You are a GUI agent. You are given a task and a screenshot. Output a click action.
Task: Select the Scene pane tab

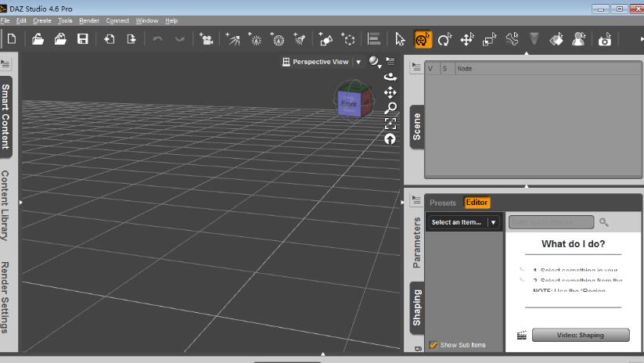tap(417, 127)
